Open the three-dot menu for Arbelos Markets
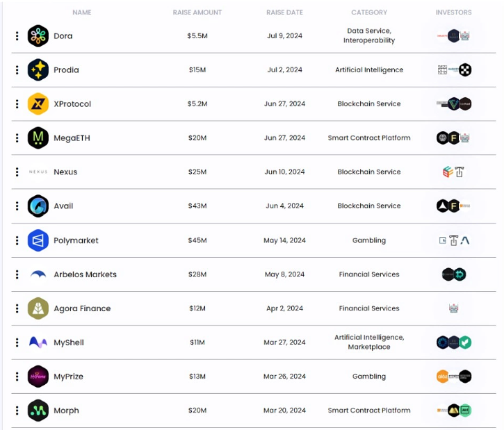This screenshot has height=430, width=504. 17,274
